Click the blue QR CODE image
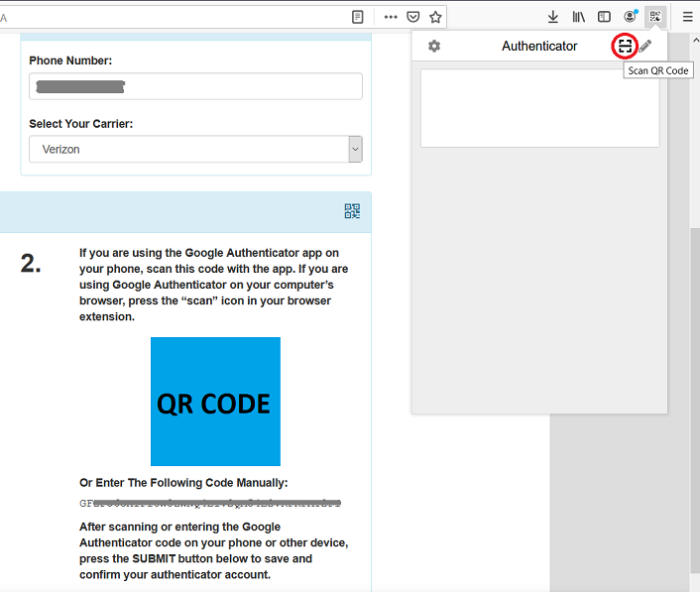 click(x=215, y=402)
